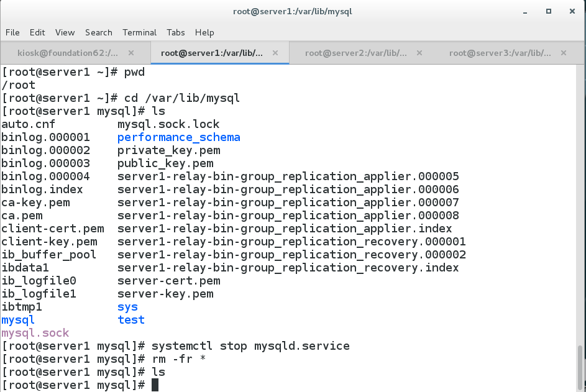Click the server-key.pem file name
This screenshot has width=586, height=392.
pyautogui.click(x=165, y=294)
